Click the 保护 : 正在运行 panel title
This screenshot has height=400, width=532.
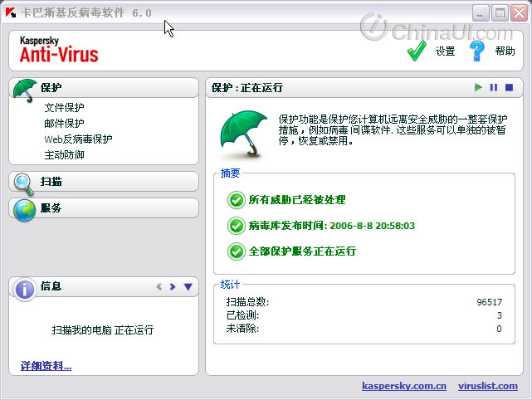pos(247,88)
